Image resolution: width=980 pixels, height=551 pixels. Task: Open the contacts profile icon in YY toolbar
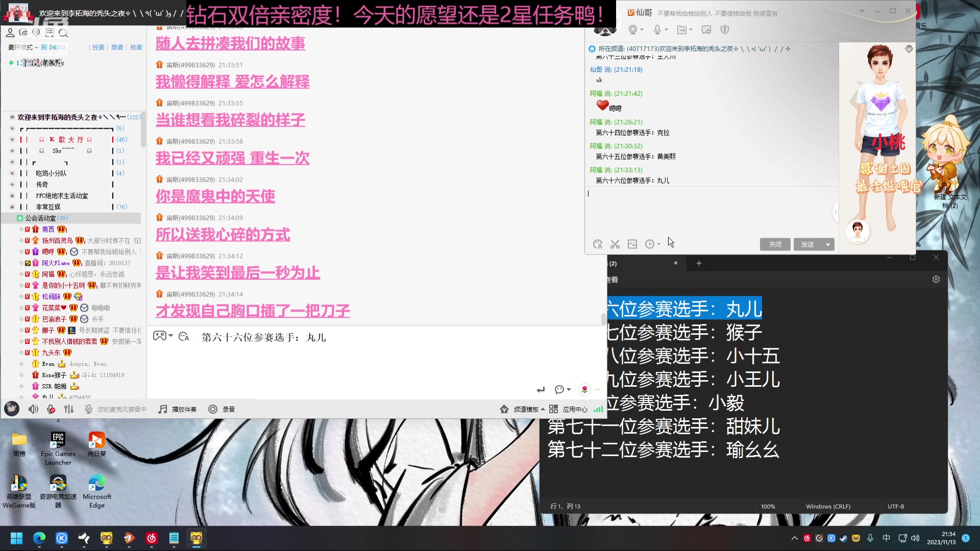(10, 33)
